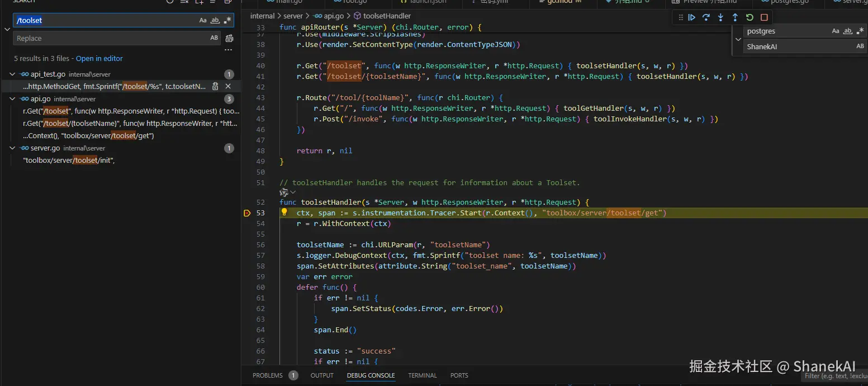Open result r.Get("/toolset", func(w http.ResponseWriter
This screenshot has height=386, width=868.
pyautogui.click(x=131, y=111)
